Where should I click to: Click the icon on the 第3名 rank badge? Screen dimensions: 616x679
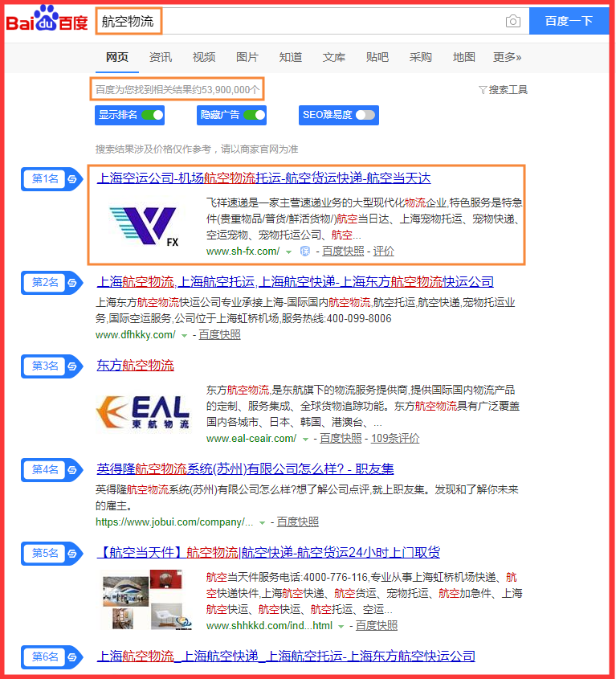[71, 366]
